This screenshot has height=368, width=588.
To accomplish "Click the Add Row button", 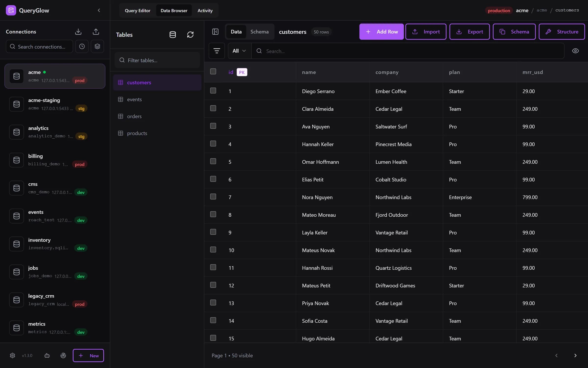I will coord(381,32).
